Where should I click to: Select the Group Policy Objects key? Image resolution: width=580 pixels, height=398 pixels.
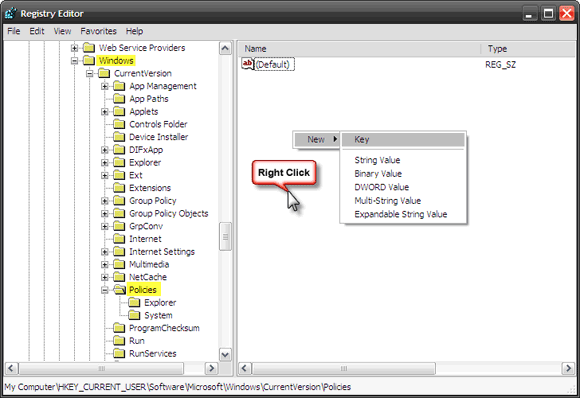169,213
